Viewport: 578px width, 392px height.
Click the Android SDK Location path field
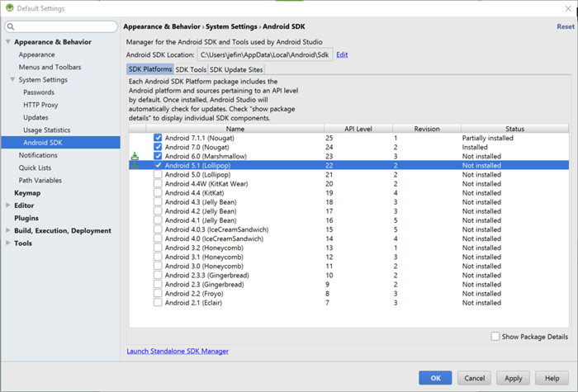point(265,54)
